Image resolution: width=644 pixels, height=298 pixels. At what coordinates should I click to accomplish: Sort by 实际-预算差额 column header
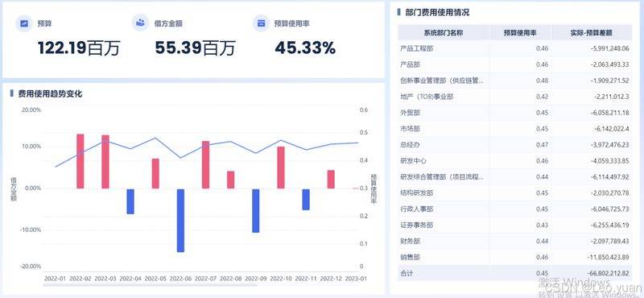[592, 33]
